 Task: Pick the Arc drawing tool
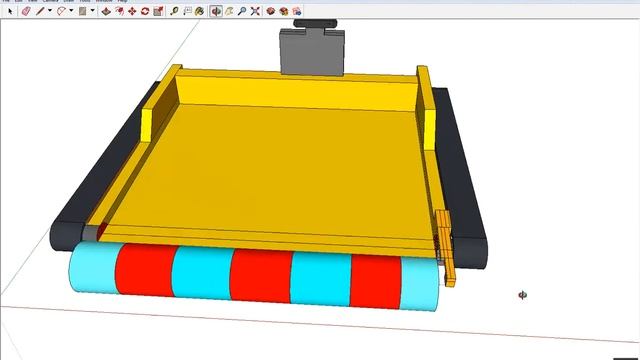click(61, 11)
